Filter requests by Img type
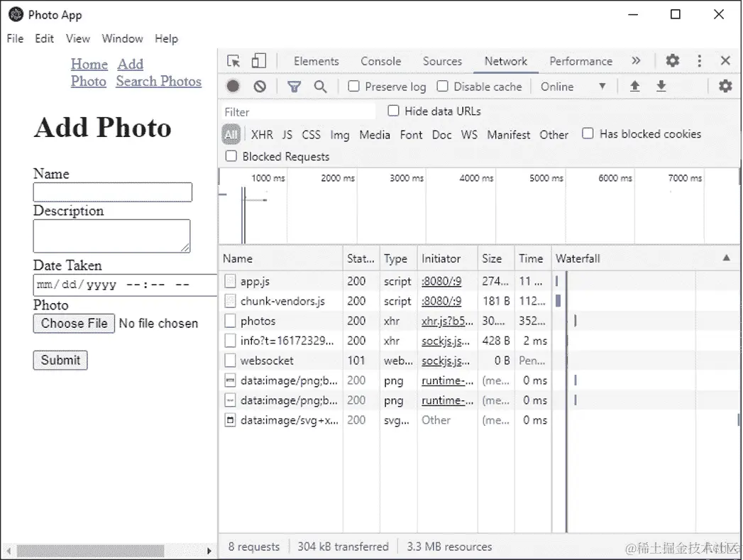Viewport: 743px width, 560px height. pos(340,136)
